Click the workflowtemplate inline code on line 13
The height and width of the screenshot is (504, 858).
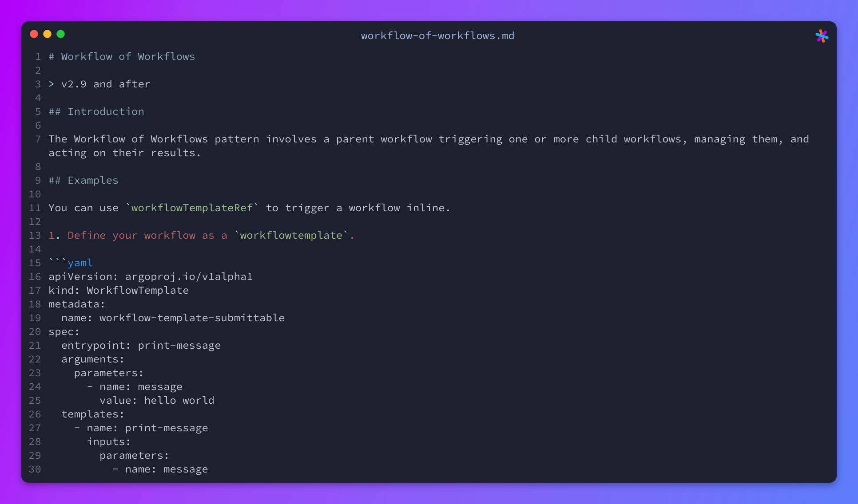coord(291,235)
